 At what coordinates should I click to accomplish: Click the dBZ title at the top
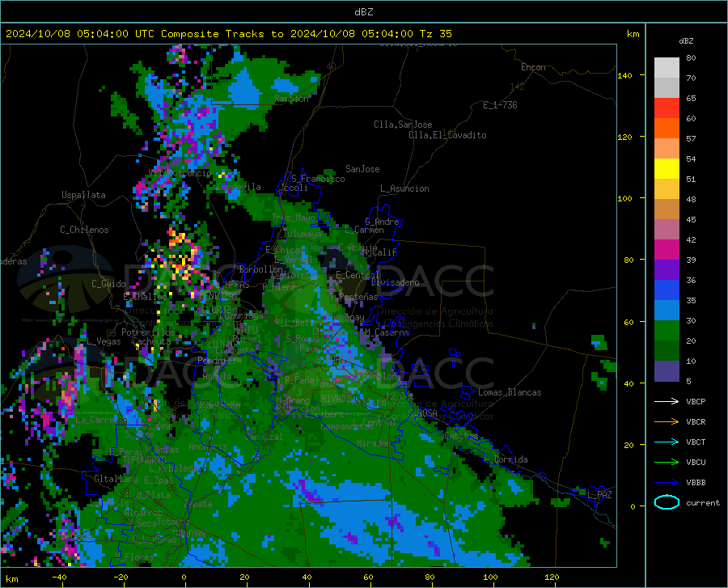click(x=363, y=11)
